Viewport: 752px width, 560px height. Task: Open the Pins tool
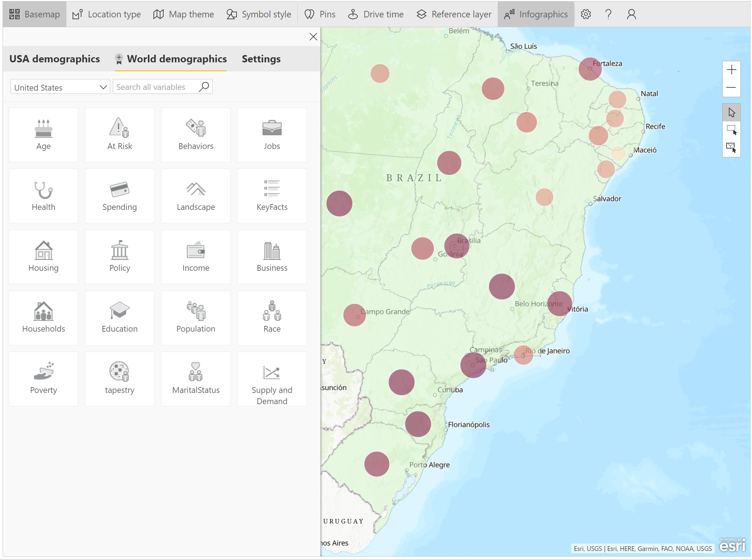320,14
